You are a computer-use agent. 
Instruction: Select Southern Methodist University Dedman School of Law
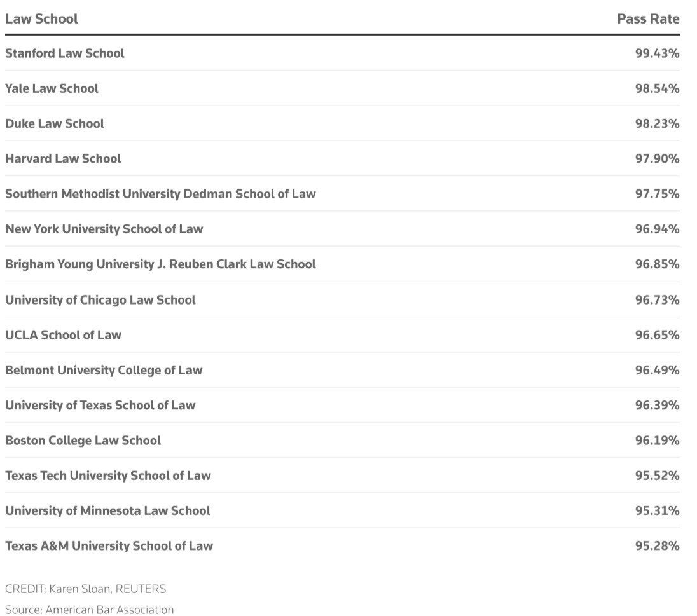[x=160, y=194]
